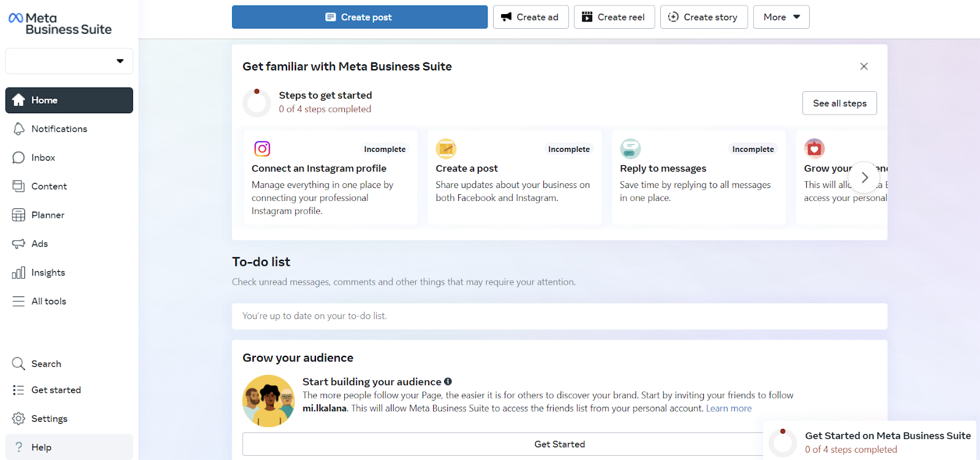This screenshot has height=460, width=980.
Task: Click the Inbox chat bubble icon
Action: (18, 157)
